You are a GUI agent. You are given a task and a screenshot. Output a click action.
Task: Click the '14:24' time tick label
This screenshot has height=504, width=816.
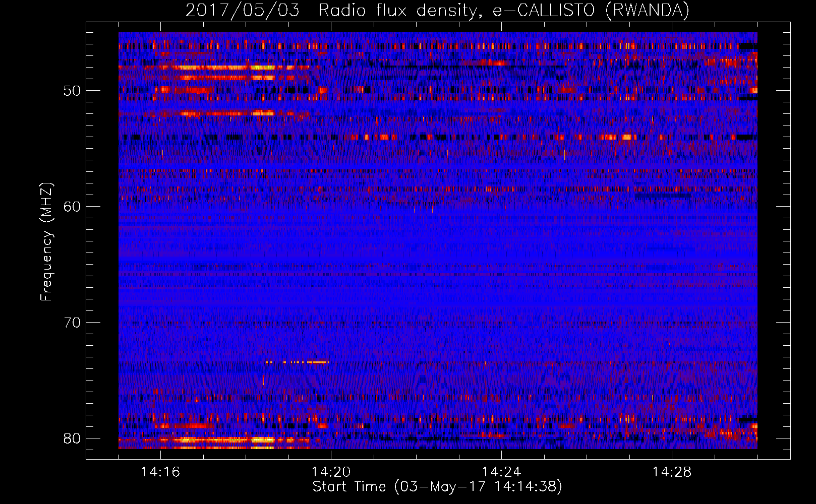coord(501,472)
